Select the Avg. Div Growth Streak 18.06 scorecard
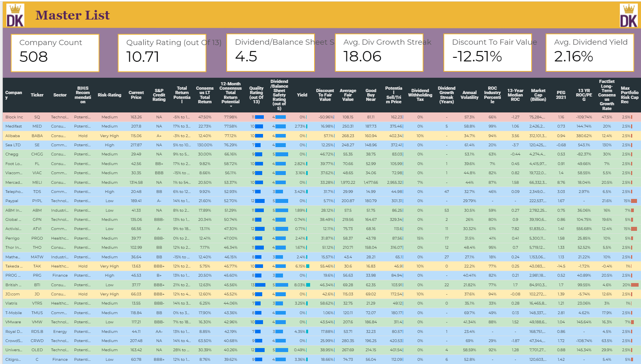 [x=379, y=53]
